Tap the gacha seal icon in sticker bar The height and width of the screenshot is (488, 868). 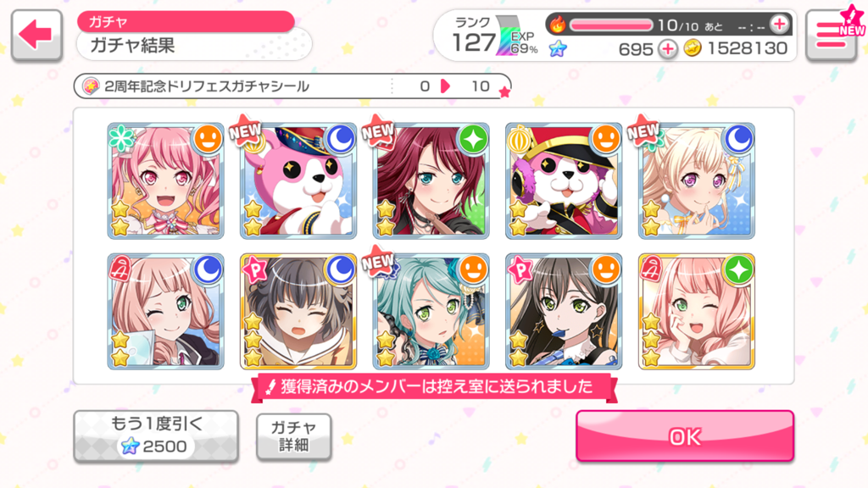[x=91, y=86]
